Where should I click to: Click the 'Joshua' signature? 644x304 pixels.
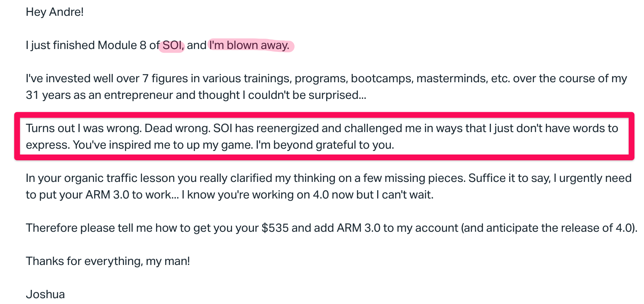(x=45, y=294)
